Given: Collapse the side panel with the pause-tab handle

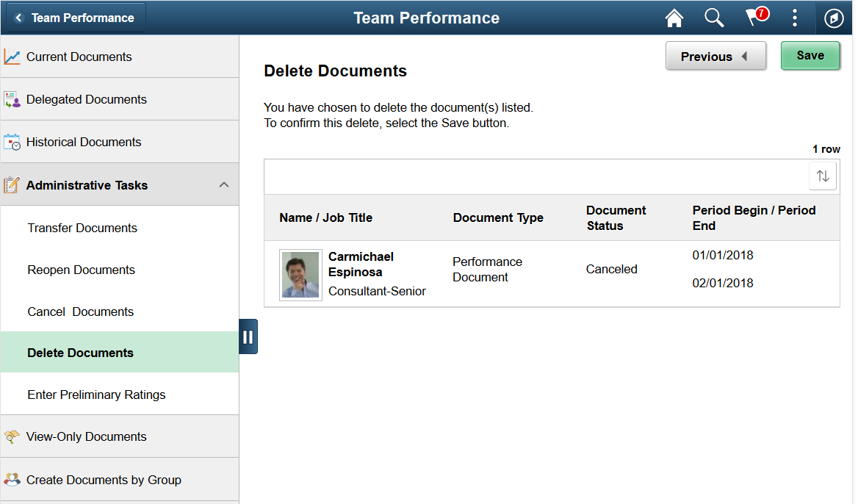Looking at the screenshot, I should click(248, 336).
